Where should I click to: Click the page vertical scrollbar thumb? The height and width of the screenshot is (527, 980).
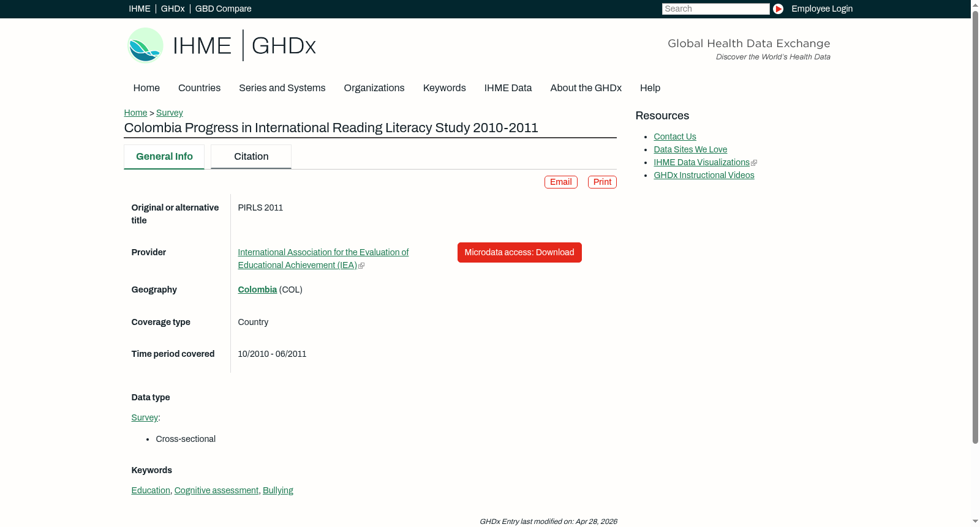pyautogui.click(x=975, y=226)
